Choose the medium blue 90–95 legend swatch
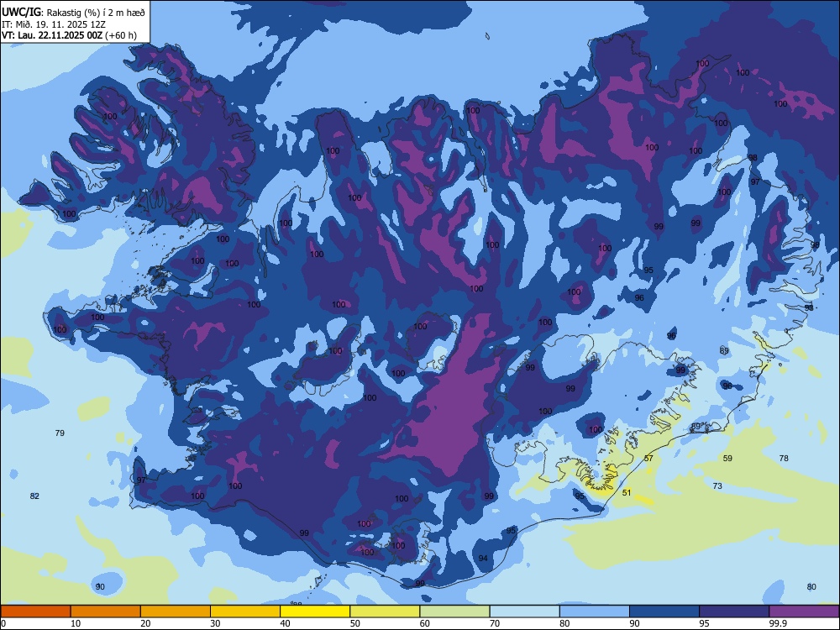 [x=664, y=612]
